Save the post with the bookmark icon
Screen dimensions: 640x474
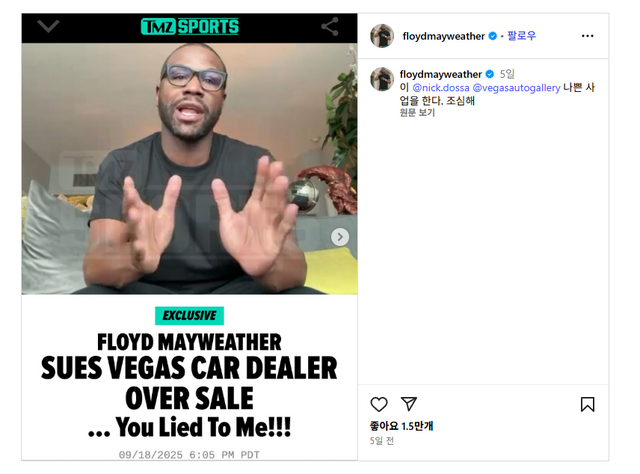pyautogui.click(x=587, y=404)
